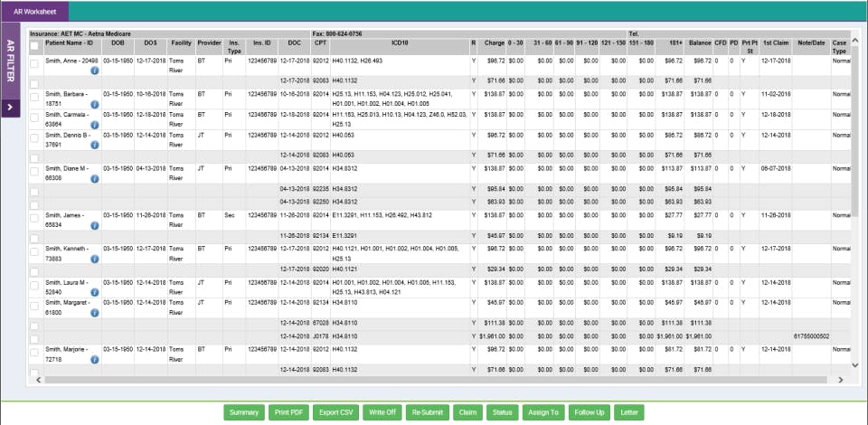
Task: Click the Follow Up button
Action: pyautogui.click(x=589, y=412)
